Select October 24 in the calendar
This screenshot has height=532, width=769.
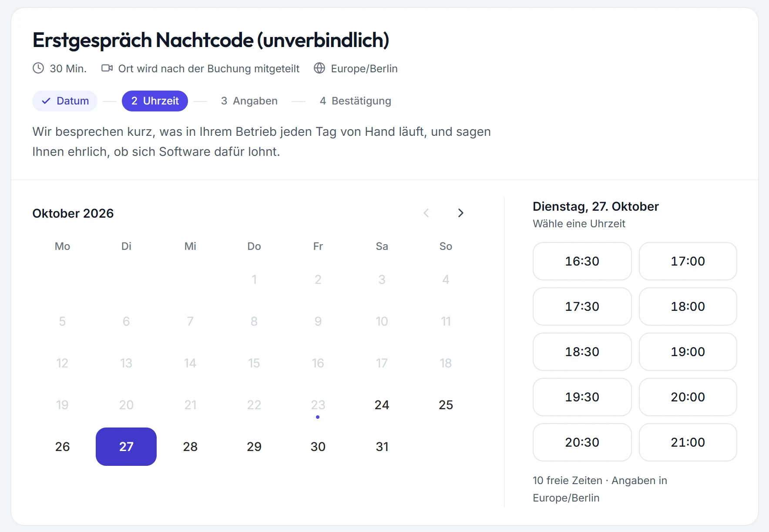382,405
